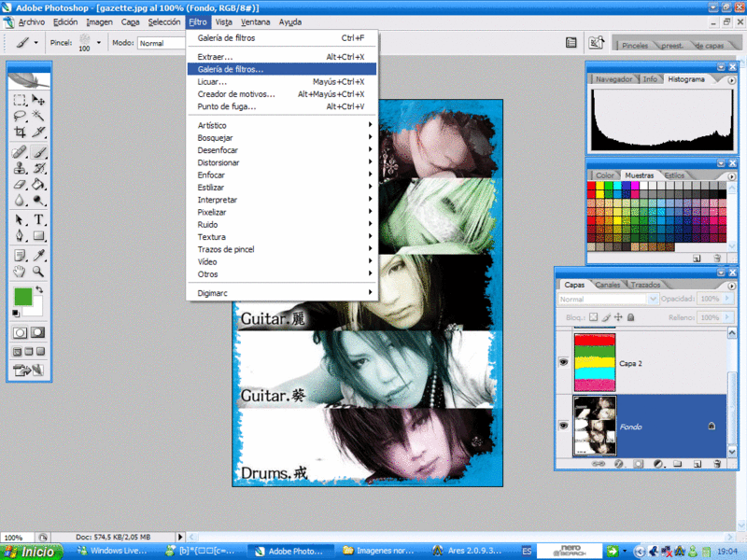This screenshot has width=747, height=560.
Task: Select the Lasso tool
Action: pyautogui.click(x=20, y=116)
